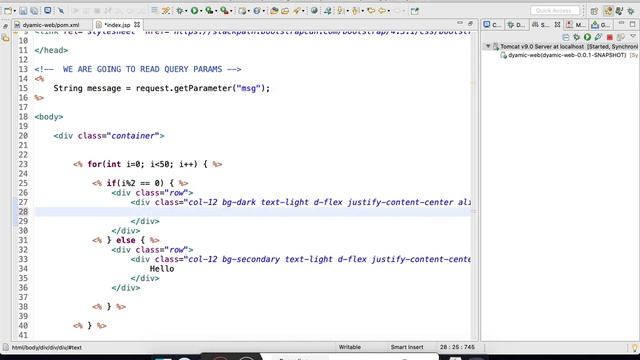Click the Save All toolbar icon

34,11
